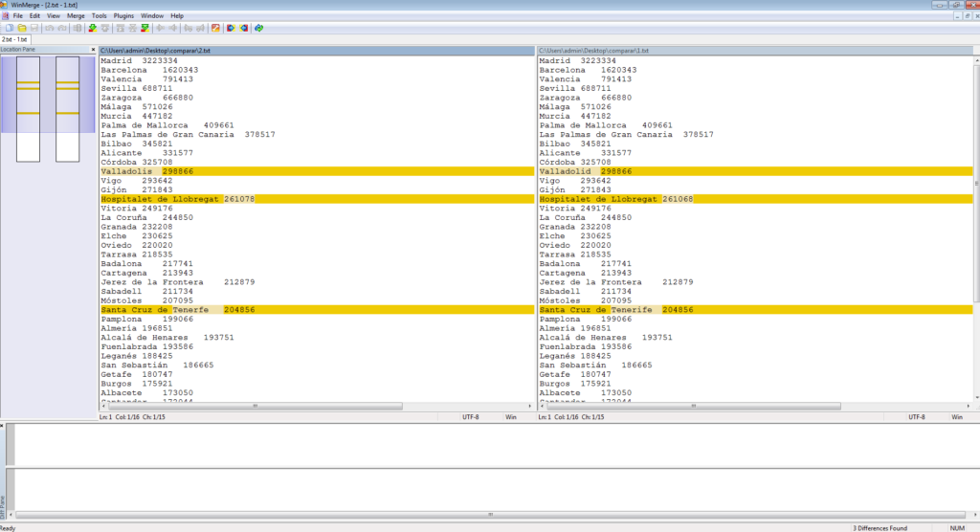Open the Window menu
The height and width of the screenshot is (532, 980).
[152, 15]
